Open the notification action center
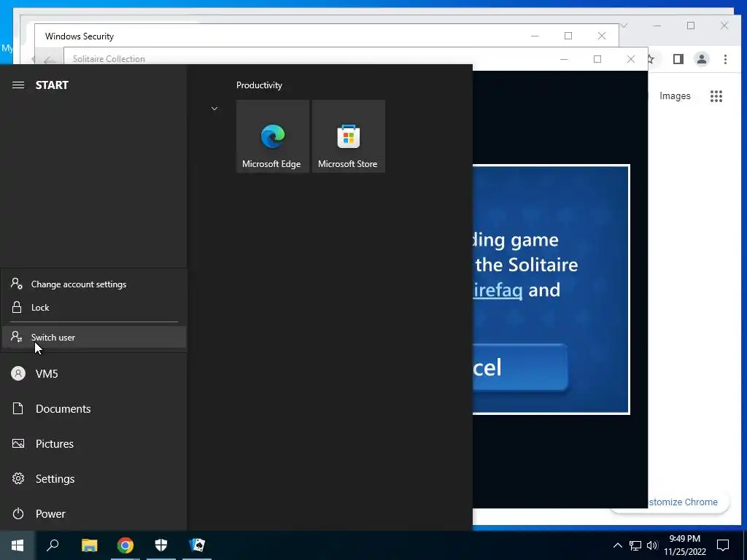 (723, 545)
